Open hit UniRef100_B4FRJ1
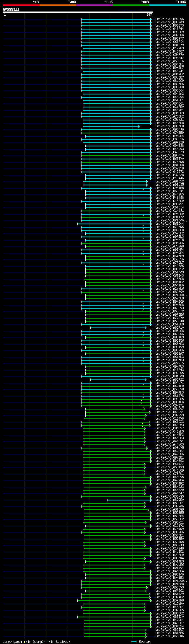The width and height of the screenshot is (189, 644). [170, 71]
